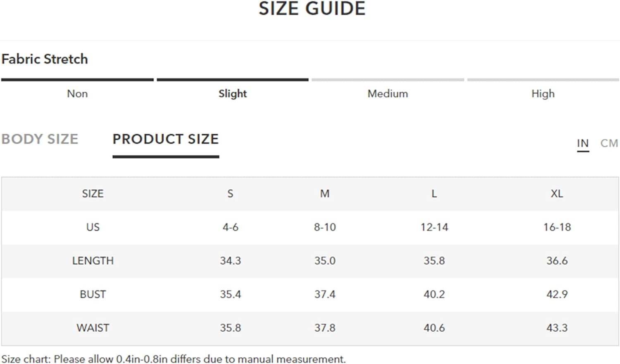Click the XL waist value 43.3

[557, 328]
